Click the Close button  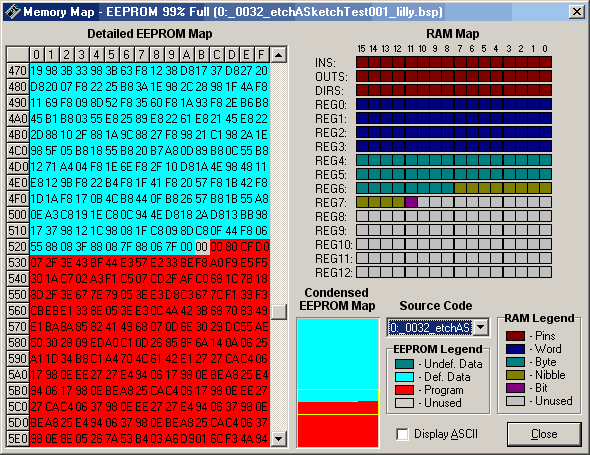pyautogui.click(x=544, y=434)
